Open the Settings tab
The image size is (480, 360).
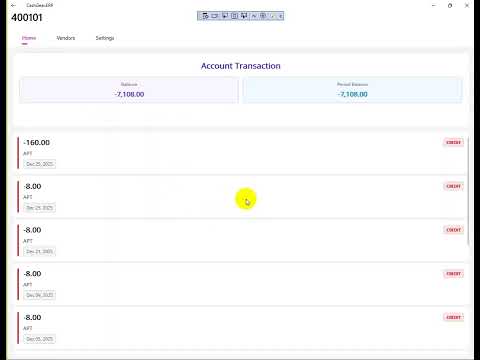coord(105,38)
